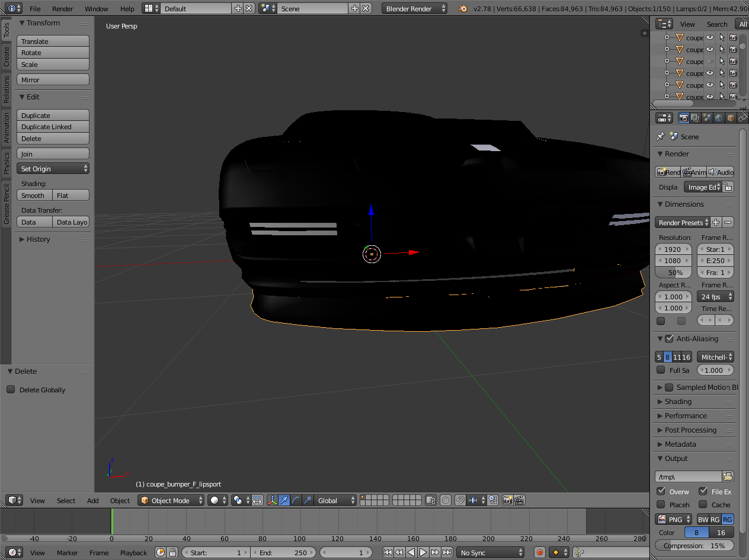
Task: Enable the Delete Globally checkbox
Action: tap(11, 389)
